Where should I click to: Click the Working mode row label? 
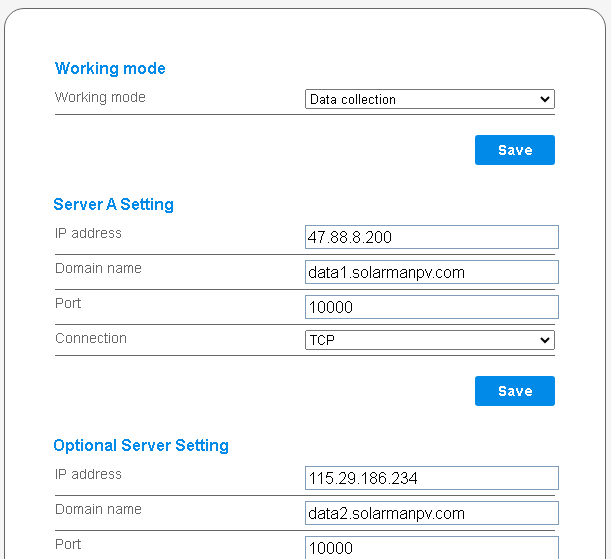pyautogui.click(x=100, y=98)
